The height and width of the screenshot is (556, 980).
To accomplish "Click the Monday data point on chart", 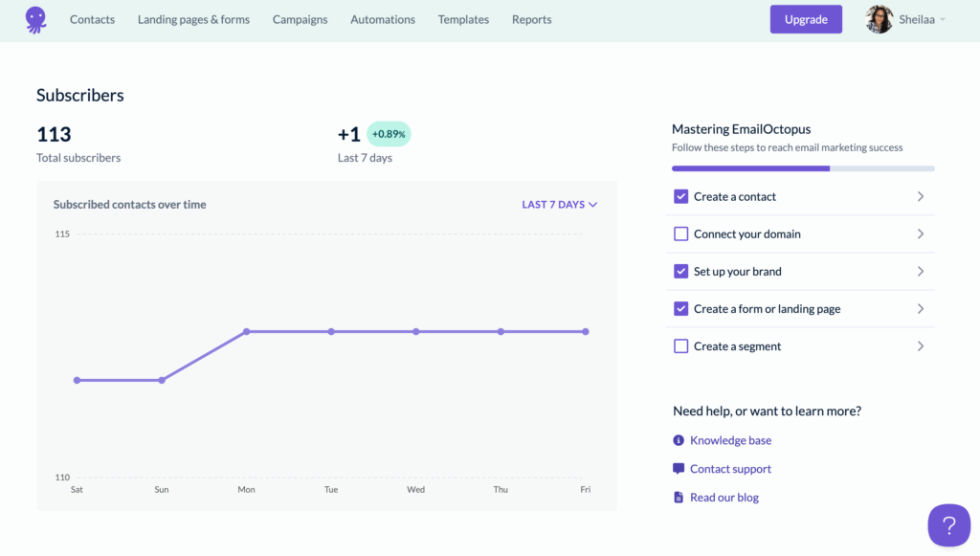I will pos(247,332).
